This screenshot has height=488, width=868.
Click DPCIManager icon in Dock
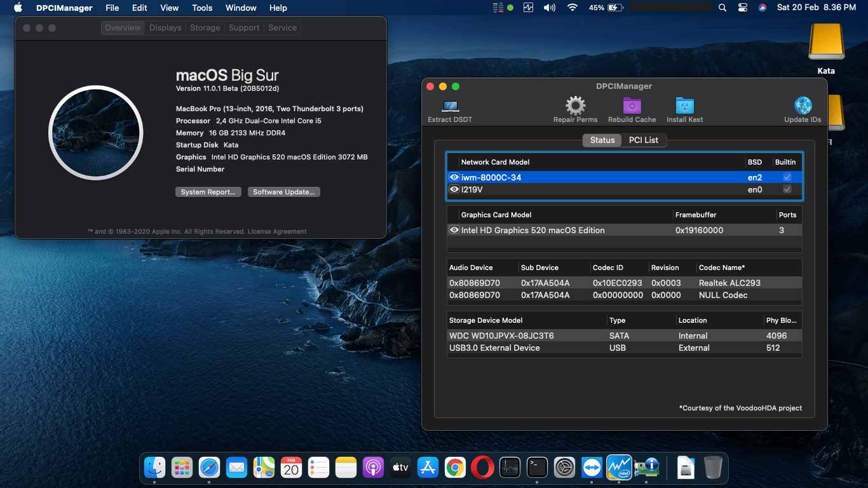click(x=646, y=468)
